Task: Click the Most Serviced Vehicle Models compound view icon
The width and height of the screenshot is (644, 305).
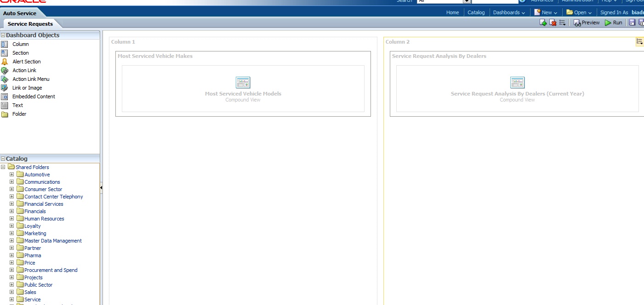Action: click(x=243, y=83)
